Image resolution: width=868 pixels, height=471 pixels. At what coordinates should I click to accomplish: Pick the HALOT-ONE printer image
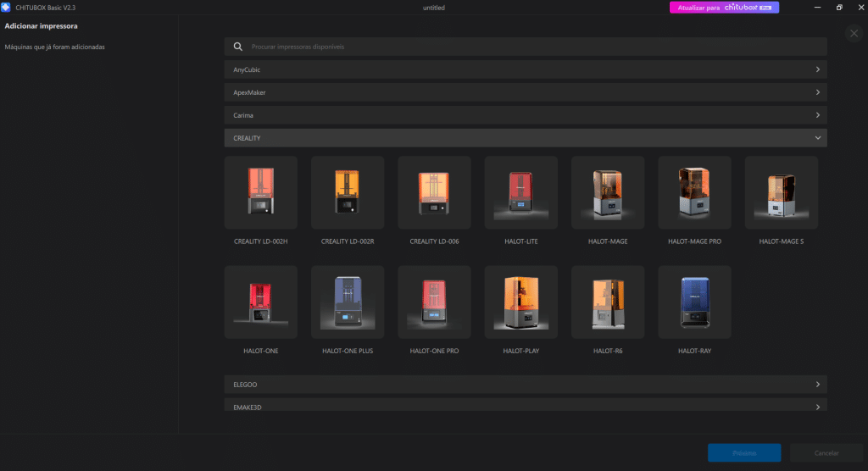click(x=261, y=302)
